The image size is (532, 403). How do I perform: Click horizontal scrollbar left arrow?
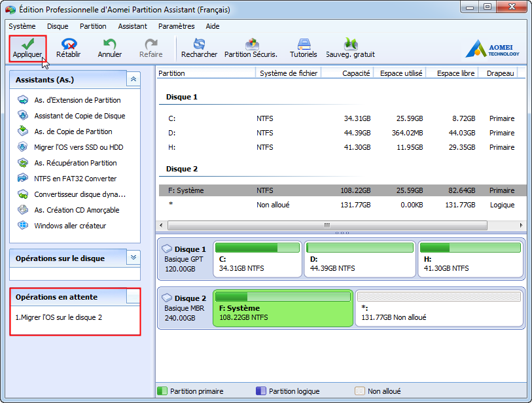[x=161, y=225]
